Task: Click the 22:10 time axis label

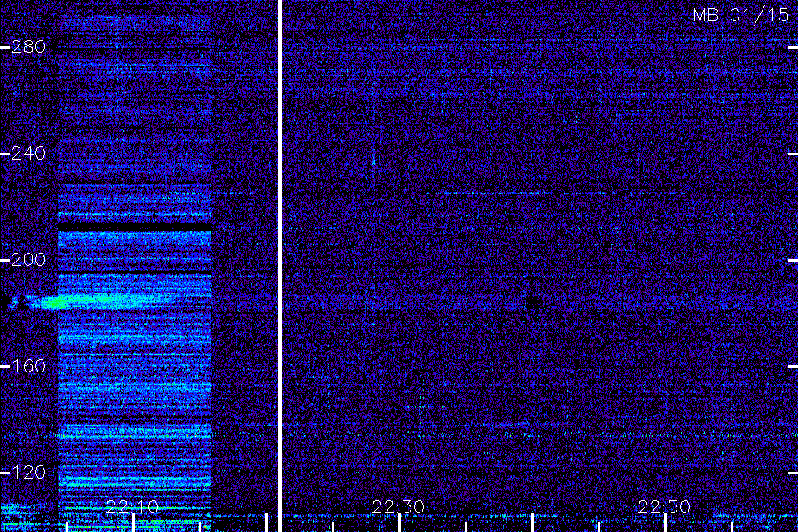Action: tap(132, 507)
